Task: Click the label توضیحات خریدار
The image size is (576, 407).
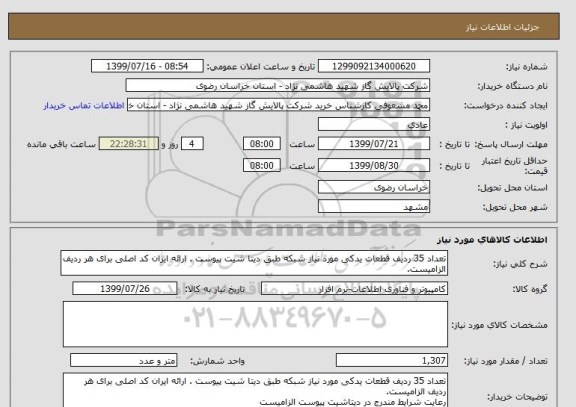Action: (517, 397)
